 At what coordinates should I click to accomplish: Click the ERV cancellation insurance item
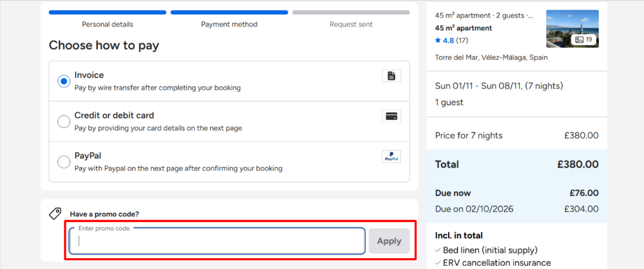coord(497,263)
